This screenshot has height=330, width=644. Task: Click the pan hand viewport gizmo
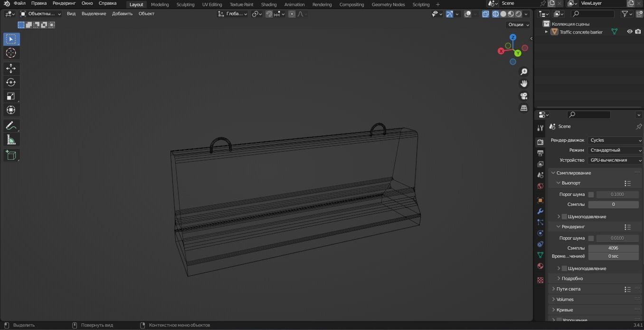click(524, 84)
